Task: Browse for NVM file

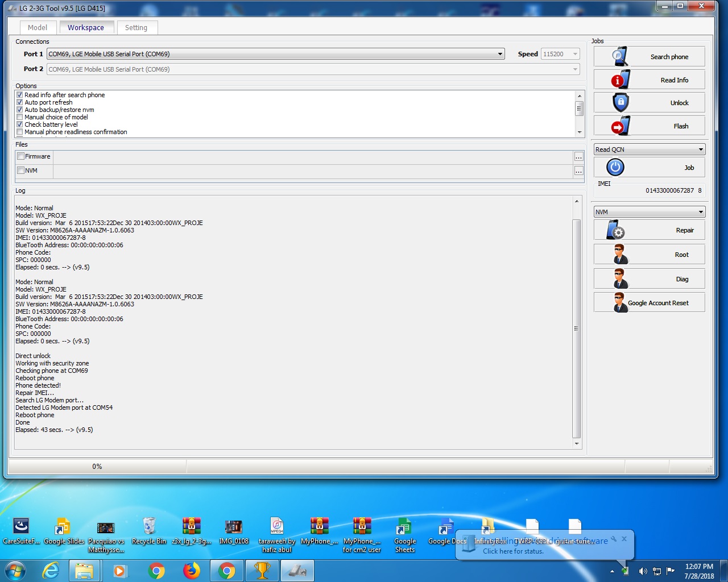Action: [578, 171]
